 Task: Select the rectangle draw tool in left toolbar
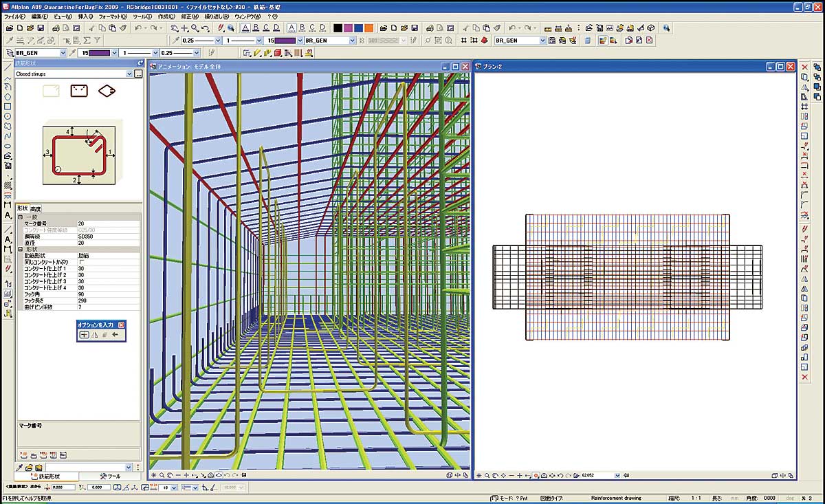(8, 107)
